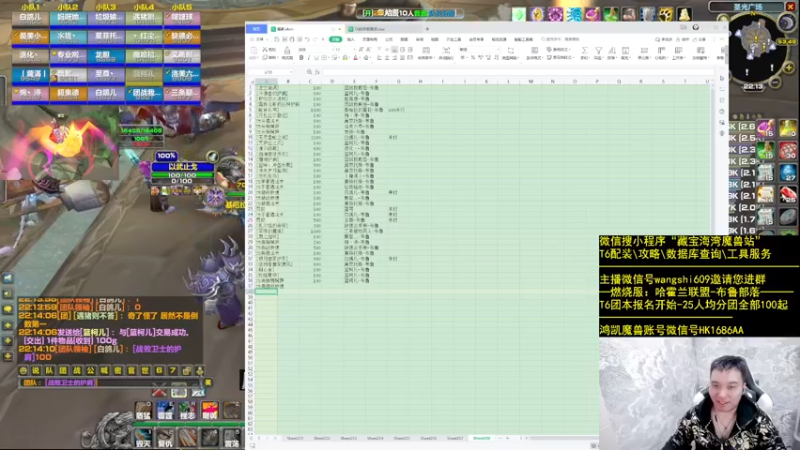The width and height of the screenshot is (800, 450).
Task: Open the table style dropdown
Action: pos(560,49)
